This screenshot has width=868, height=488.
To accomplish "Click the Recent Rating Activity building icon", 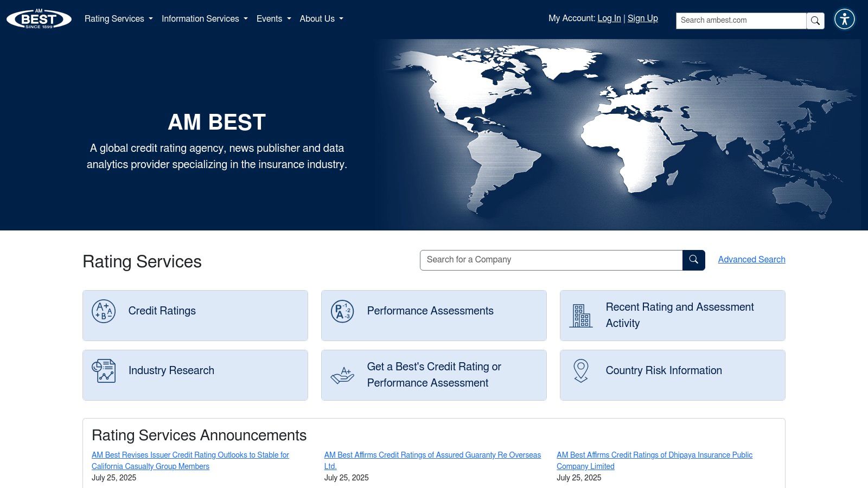I will tap(581, 316).
